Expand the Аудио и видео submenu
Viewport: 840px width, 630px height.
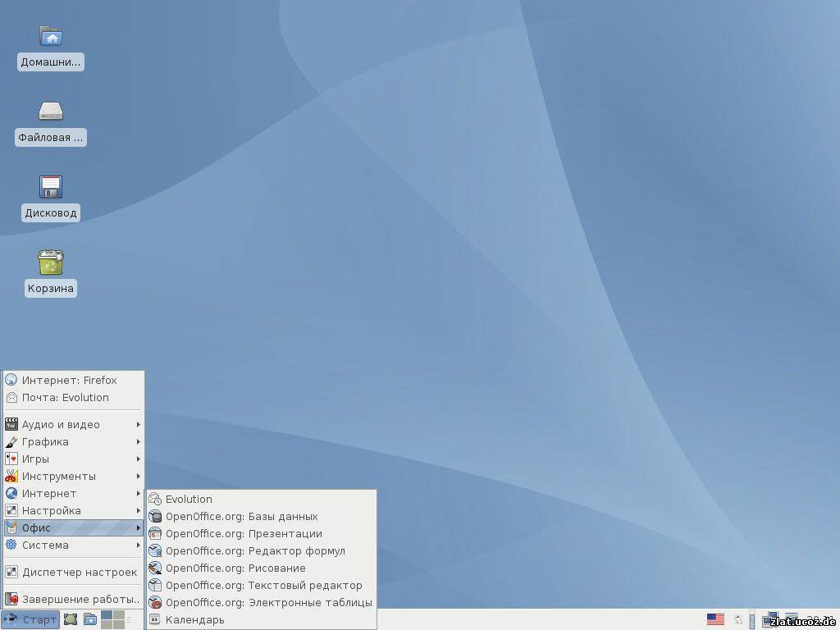pyautogui.click(x=73, y=425)
